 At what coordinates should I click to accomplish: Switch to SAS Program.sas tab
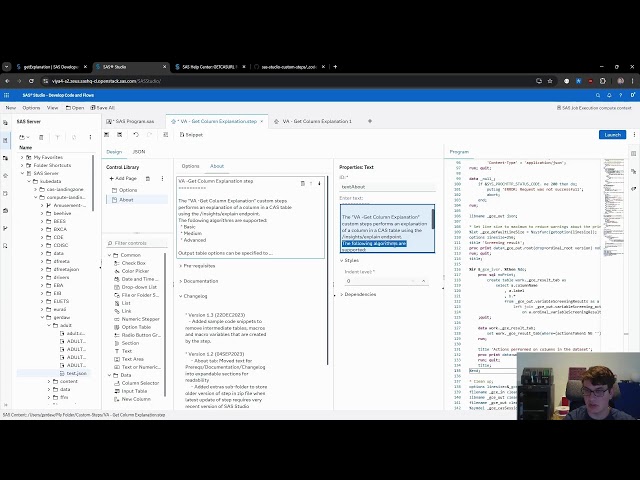pos(130,121)
